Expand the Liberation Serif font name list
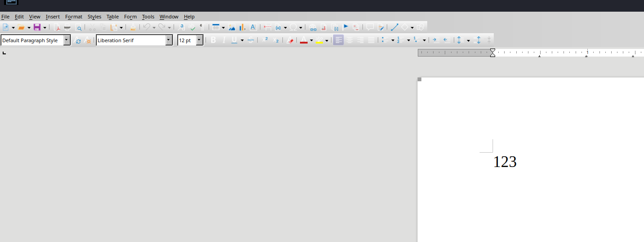Image resolution: width=644 pixels, height=242 pixels. [169, 40]
